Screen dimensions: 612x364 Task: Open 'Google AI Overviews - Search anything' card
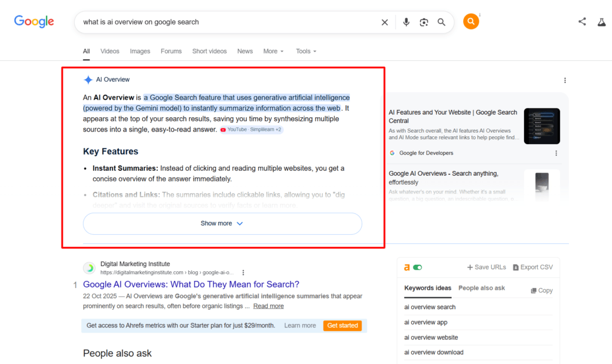point(443,178)
